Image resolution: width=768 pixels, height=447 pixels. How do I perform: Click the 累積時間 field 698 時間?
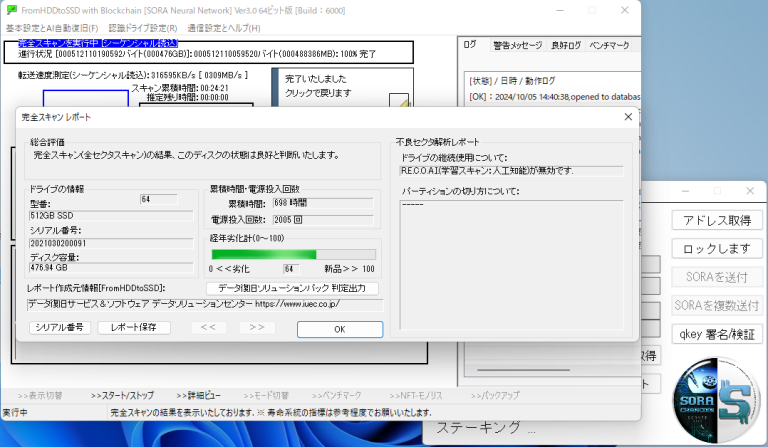click(323, 203)
